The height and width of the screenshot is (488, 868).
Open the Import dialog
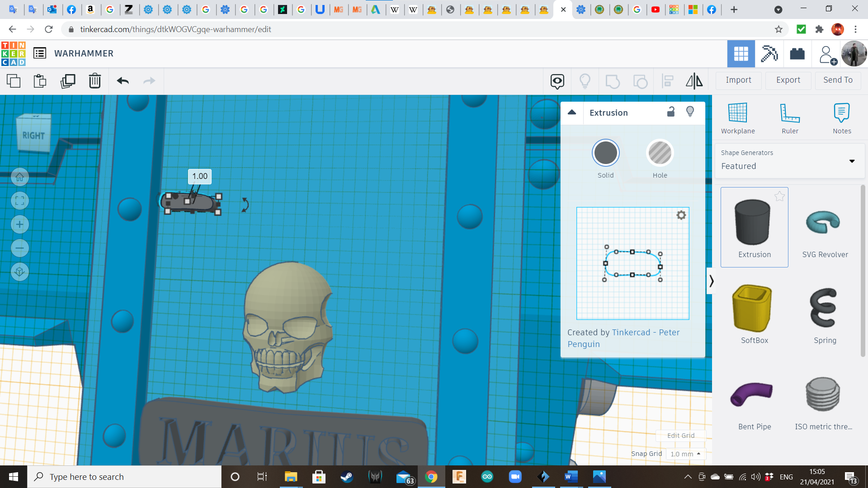pos(738,80)
